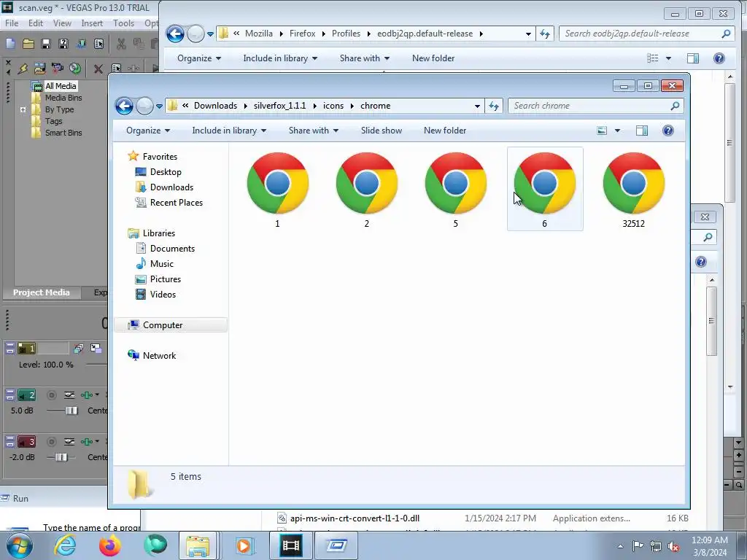Switch to the Project Media tab

point(41,292)
